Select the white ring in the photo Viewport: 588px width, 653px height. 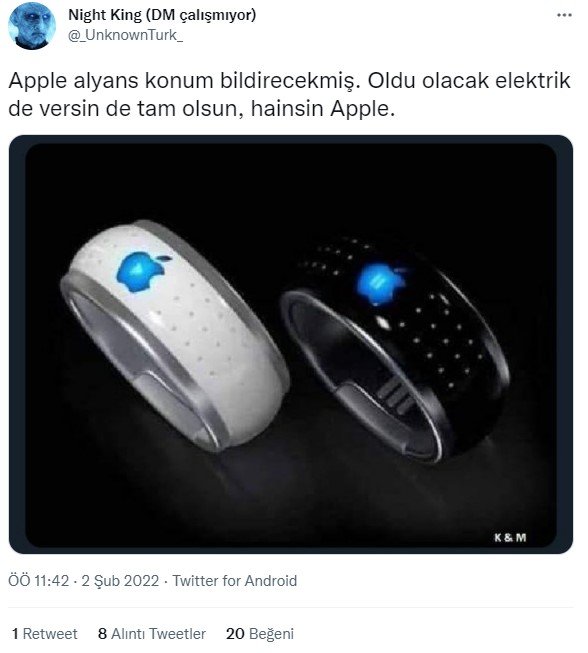coord(175,336)
